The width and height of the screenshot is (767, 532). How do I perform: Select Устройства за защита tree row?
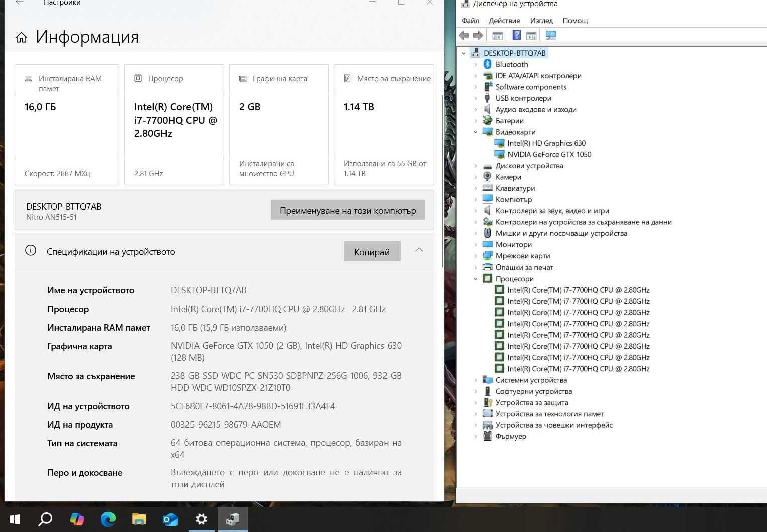coord(532,403)
